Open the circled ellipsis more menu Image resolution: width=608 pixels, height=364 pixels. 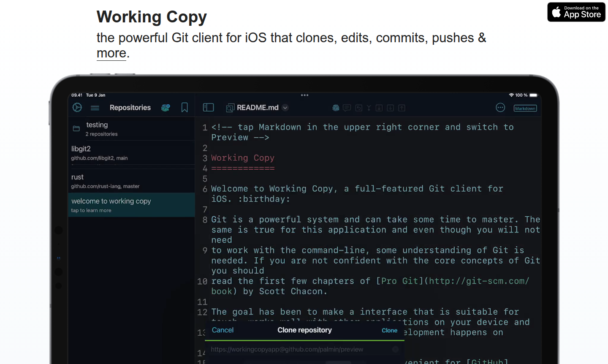coord(500,108)
